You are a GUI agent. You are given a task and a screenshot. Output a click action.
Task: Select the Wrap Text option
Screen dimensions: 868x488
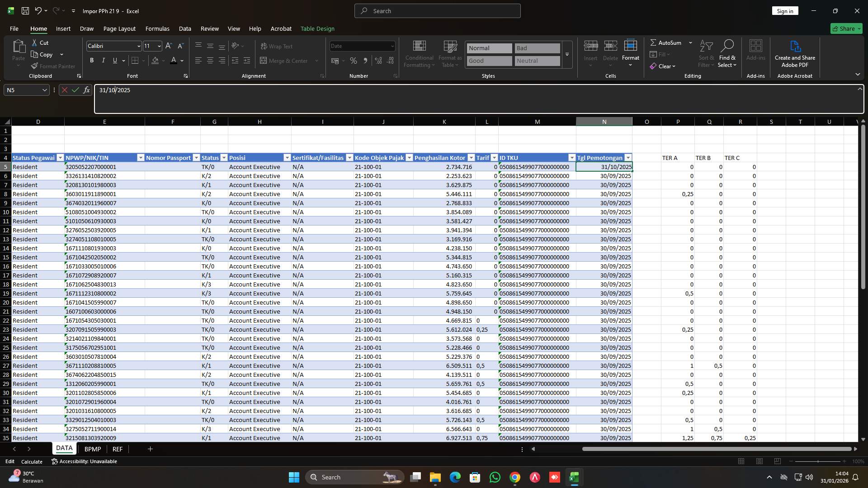[276, 46]
